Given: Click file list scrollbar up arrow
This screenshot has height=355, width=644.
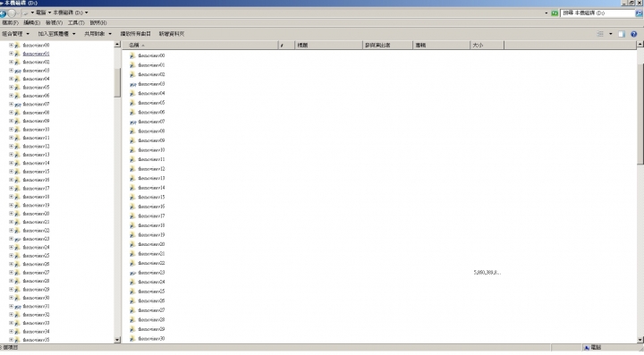Looking at the screenshot, I should pyautogui.click(x=640, y=45).
